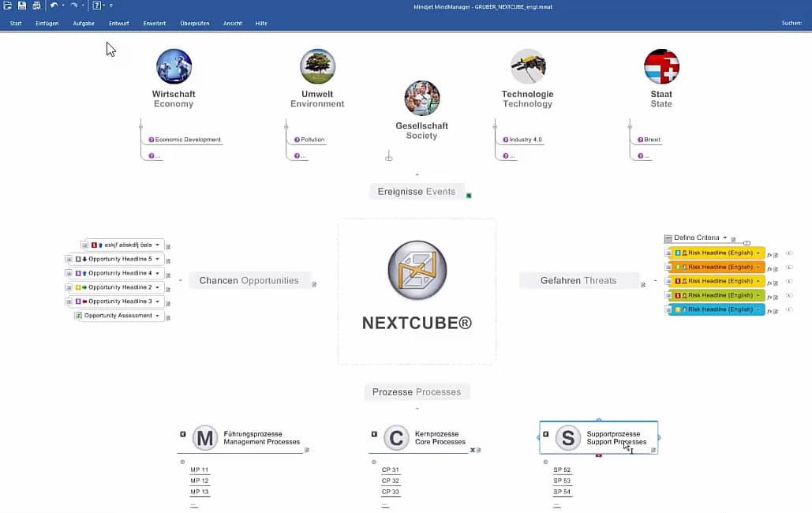Click the Undo icon
The width and height of the screenshot is (812, 513).
(x=53, y=6)
